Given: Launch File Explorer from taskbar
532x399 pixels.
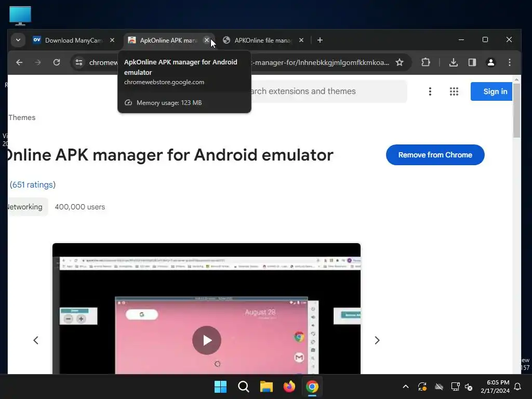Looking at the screenshot, I should point(267,387).
